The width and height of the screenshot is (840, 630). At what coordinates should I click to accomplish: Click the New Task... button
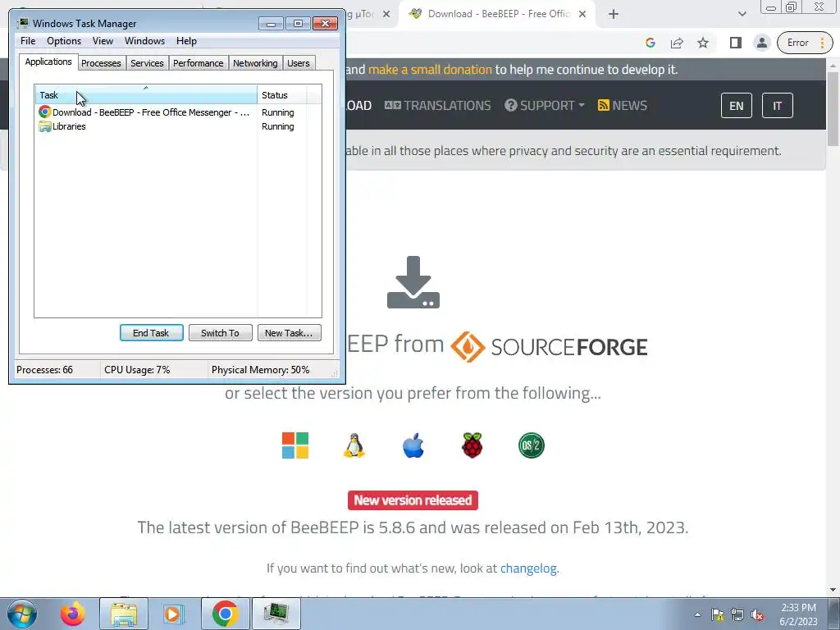[x=289, y=333]
